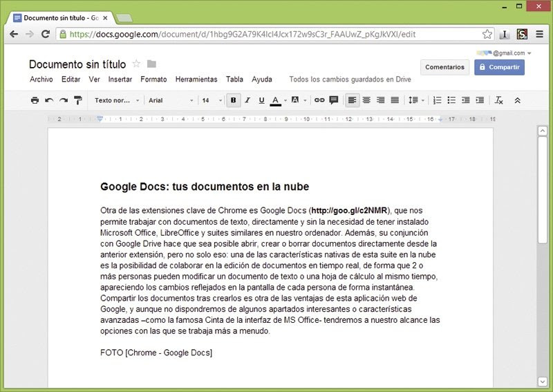The width and height of the screenshot is (553, 392).
Task: Go back in browser history
Action: (14, 35)
